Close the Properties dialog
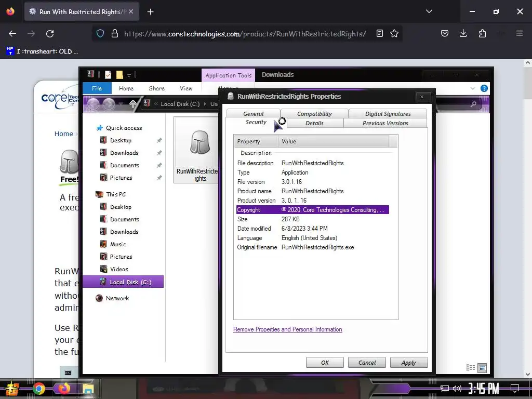The image size is (532, 399). (x=422, y=97)
